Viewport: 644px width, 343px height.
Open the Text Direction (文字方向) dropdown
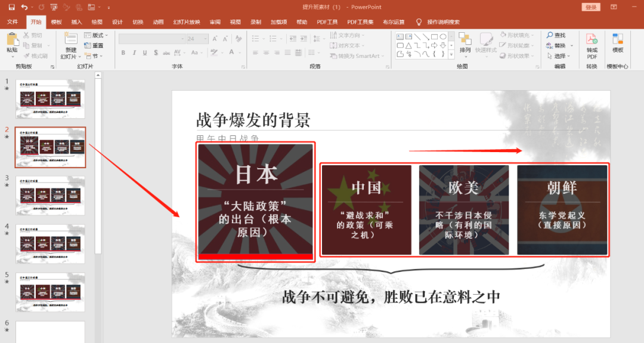(x=348, y=35)
